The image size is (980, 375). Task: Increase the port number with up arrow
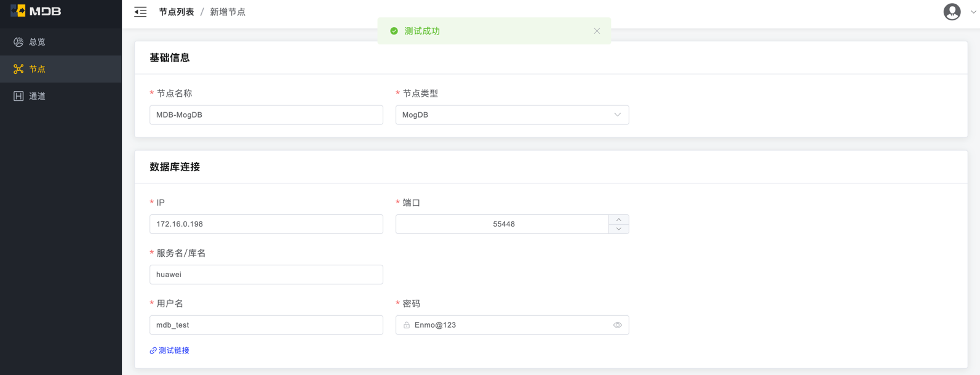619,219
